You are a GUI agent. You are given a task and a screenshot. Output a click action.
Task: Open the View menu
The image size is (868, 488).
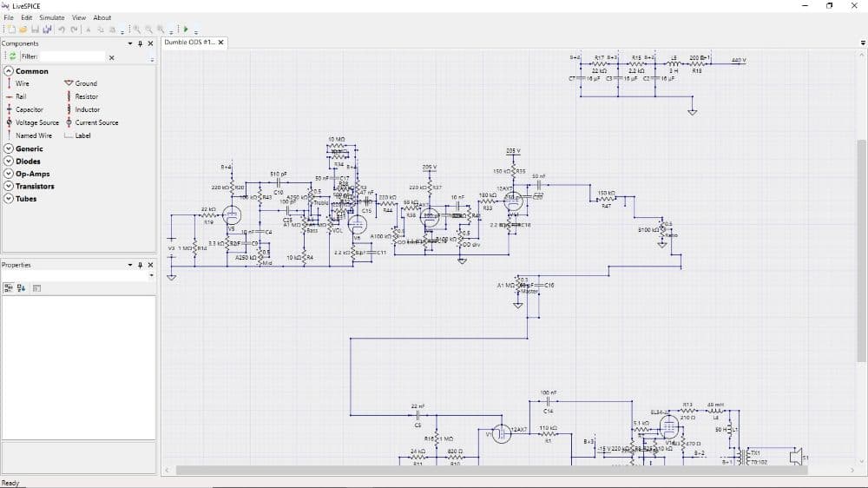pyautogui.click(x=79, y=17)
